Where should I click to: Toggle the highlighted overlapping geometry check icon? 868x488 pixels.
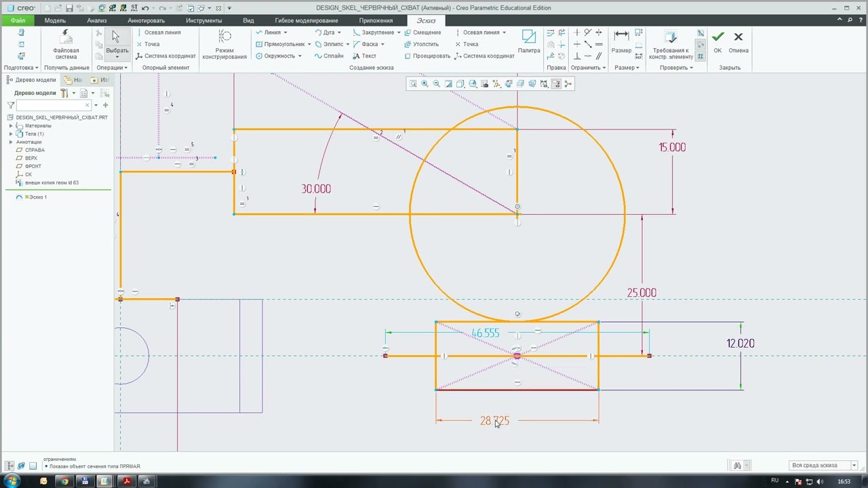pos(701,33)
